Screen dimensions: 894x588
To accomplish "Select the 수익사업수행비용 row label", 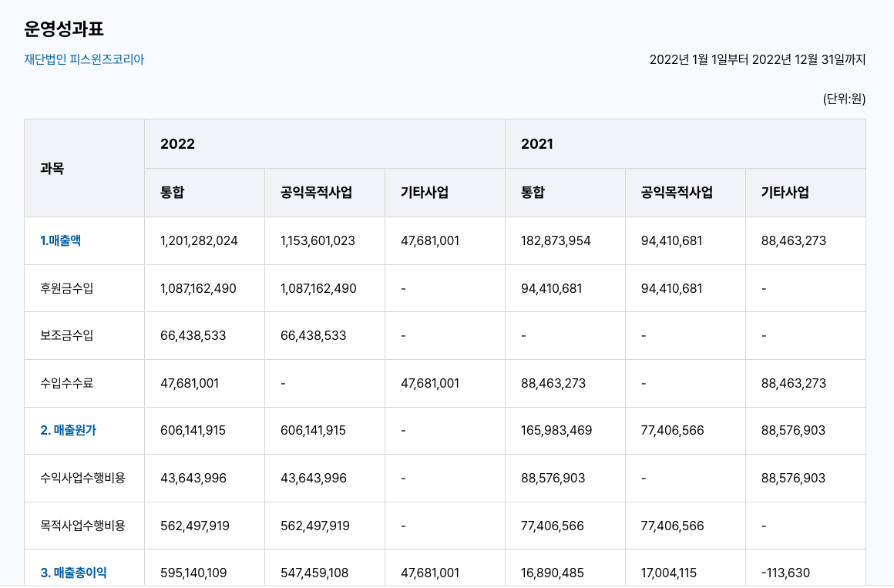I will click(82, 478).
